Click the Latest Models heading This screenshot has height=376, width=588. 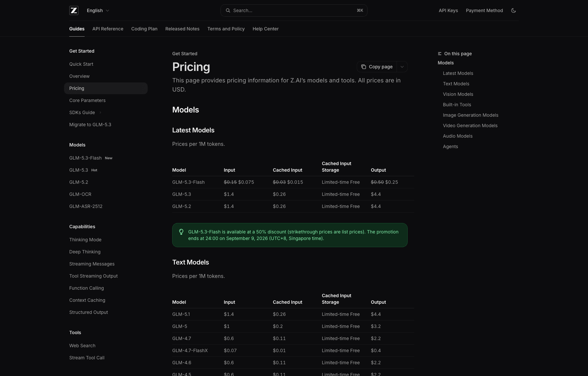193,130
